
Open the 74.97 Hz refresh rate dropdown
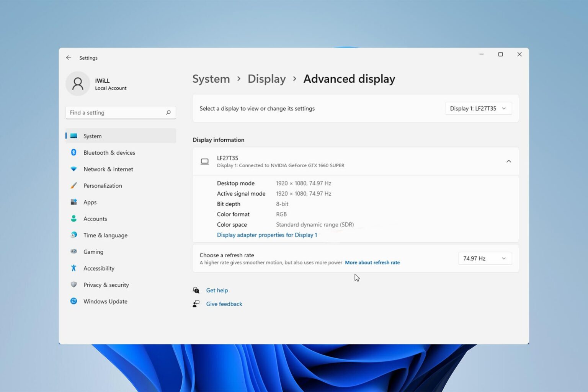coord(485,258)
